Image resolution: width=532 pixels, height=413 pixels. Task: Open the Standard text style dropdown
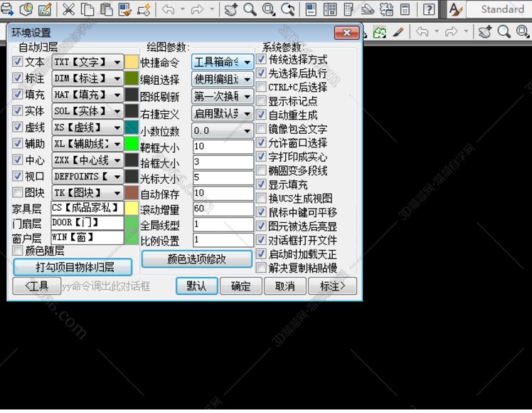pos(499,9)
